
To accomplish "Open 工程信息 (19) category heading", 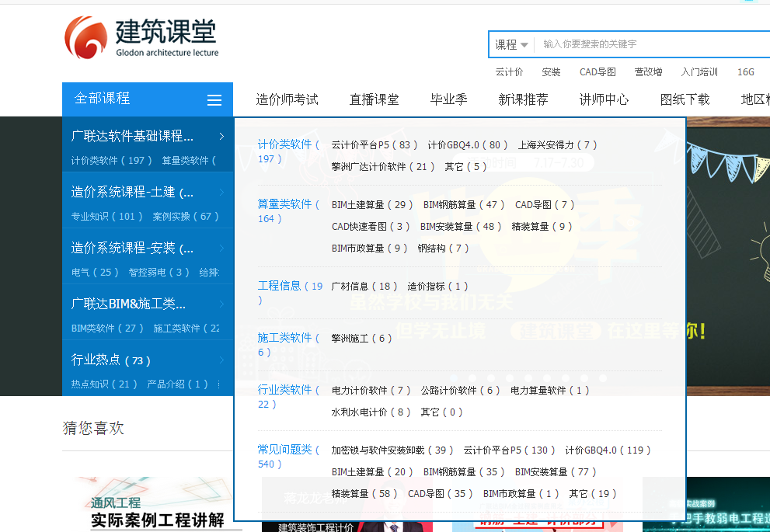I will tap(290, 293).
